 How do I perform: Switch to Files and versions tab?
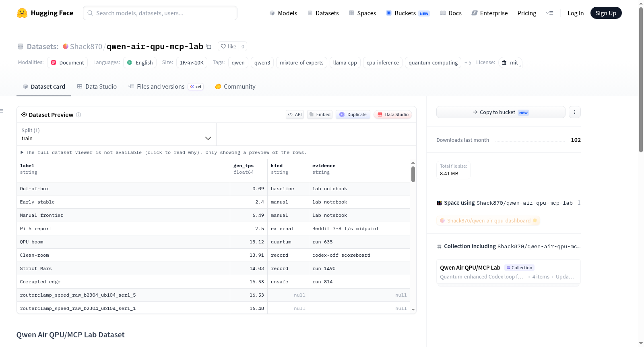(x=166, y=87)
